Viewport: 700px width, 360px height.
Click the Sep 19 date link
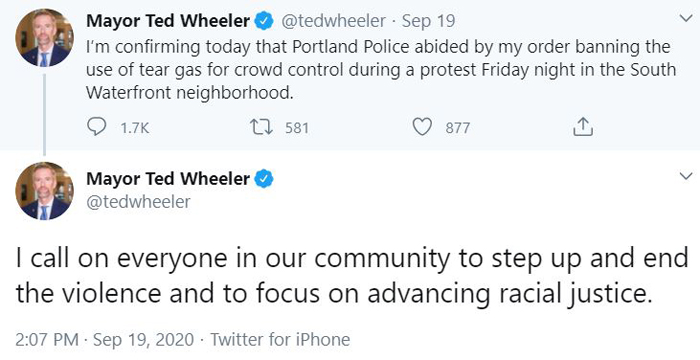pos(428,21)
